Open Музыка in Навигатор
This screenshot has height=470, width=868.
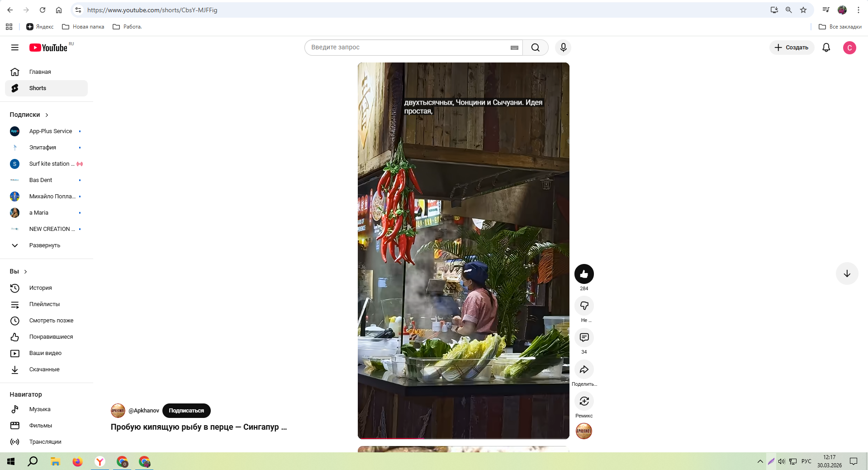pos(46,409)
